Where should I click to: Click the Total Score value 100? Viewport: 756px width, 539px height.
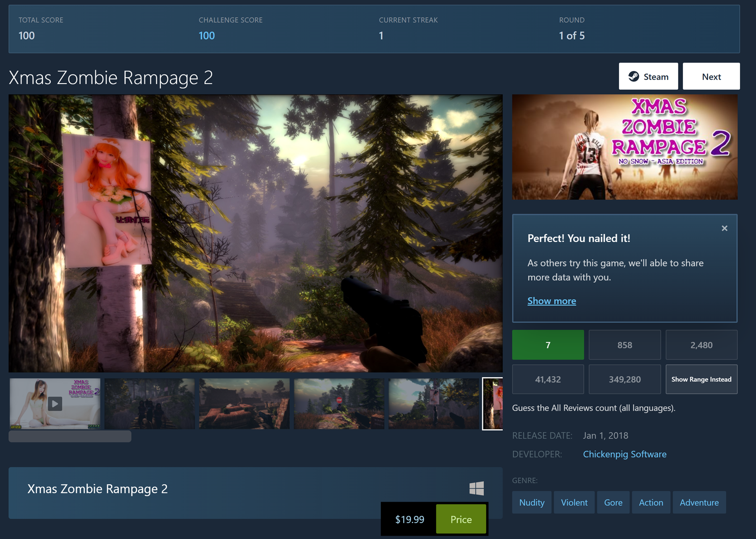pyautogui.click(x=26, y=36)
